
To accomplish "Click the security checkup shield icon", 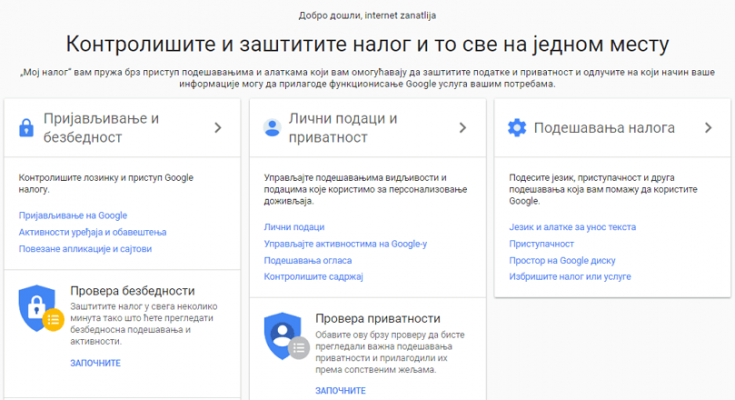I will click(x=41, y=308).
